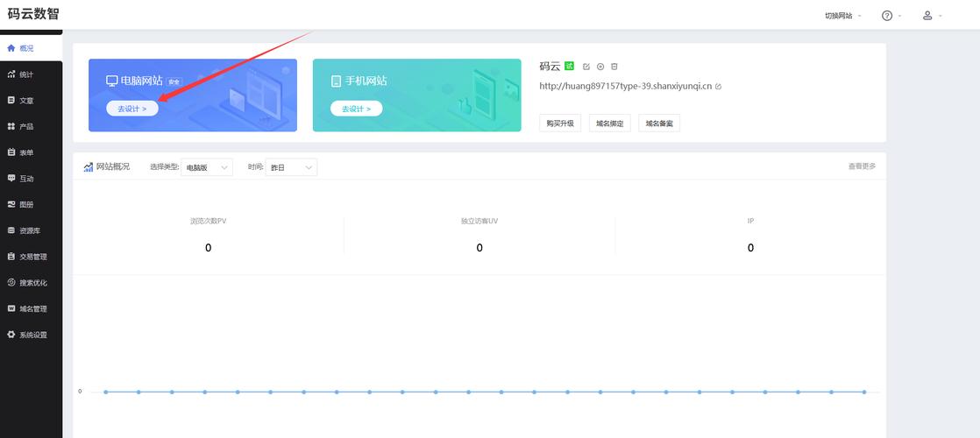Open the 时间 昨日 dropdown
The width and height of the screenshot is (980, 438).
pos(292,167)
